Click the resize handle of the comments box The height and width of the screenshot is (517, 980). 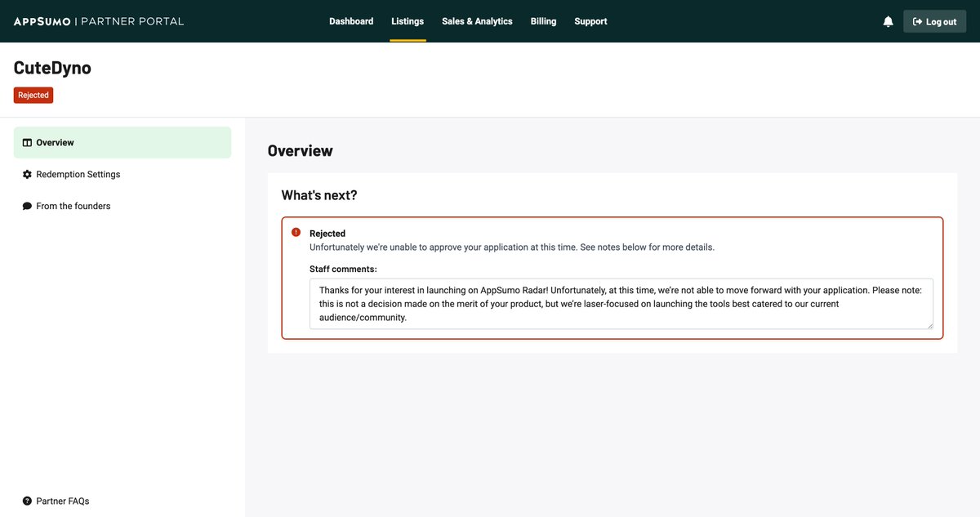(929, 325)
